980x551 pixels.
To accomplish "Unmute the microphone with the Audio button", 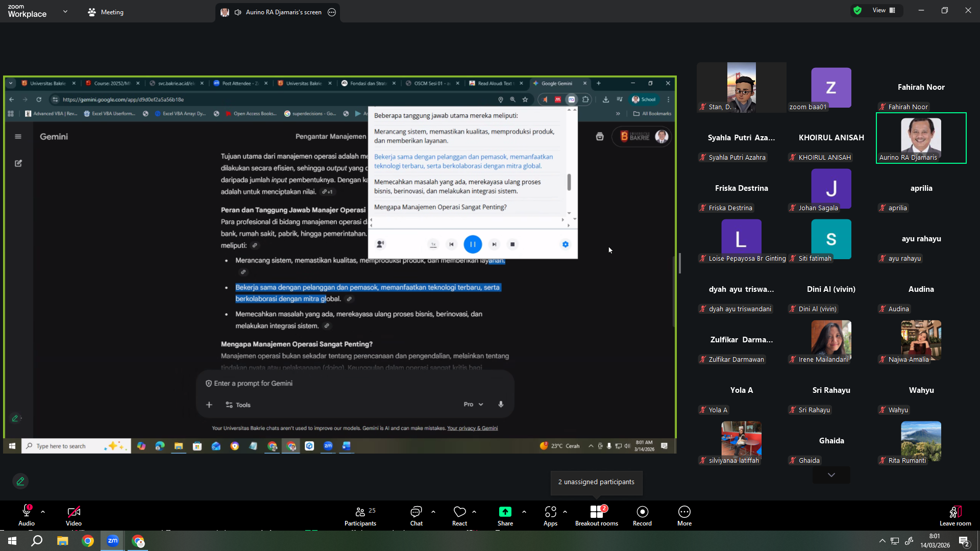I will 27,515.
